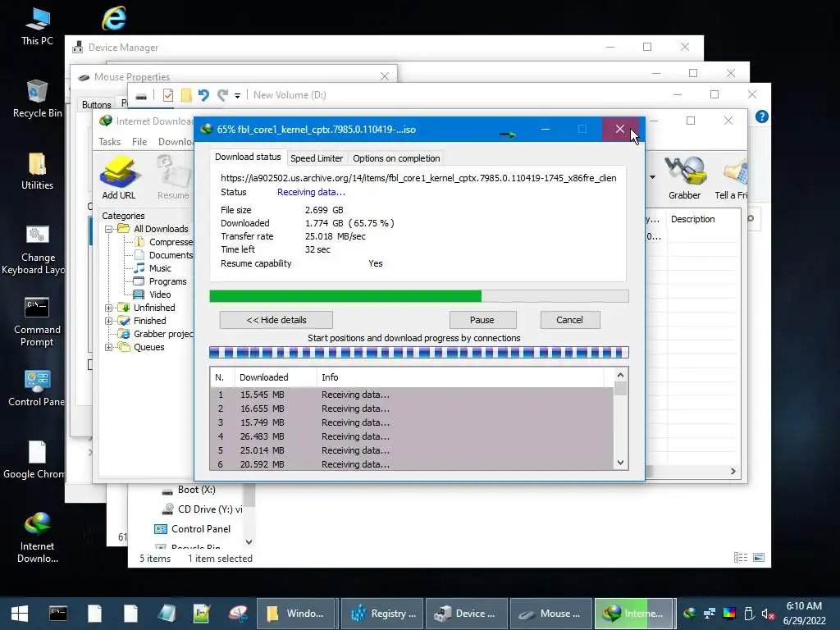
Task: Switch to Mouse Properties taskbar button
Action: [551, 614]
